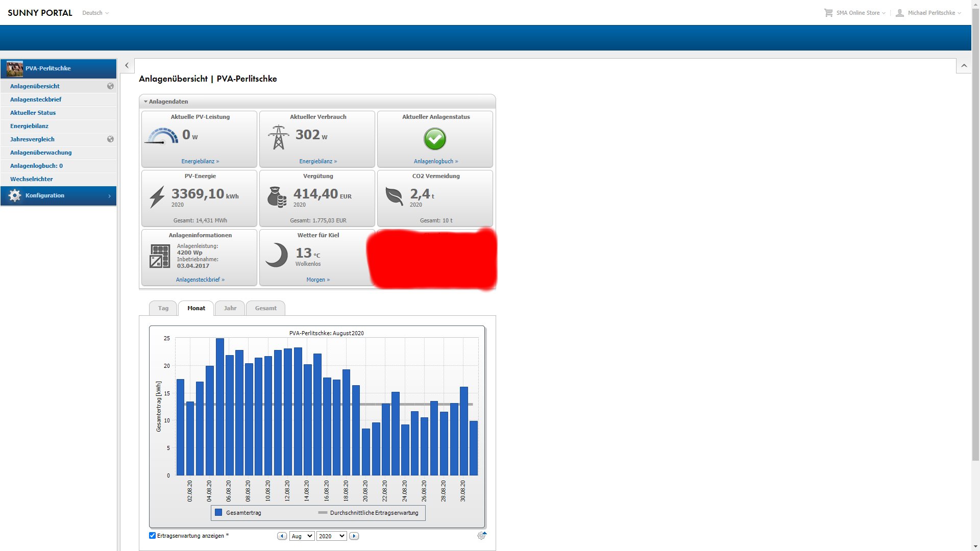Click the solar panel Anlageninformationen icon

pyautogui.click(x=160, y=256)
